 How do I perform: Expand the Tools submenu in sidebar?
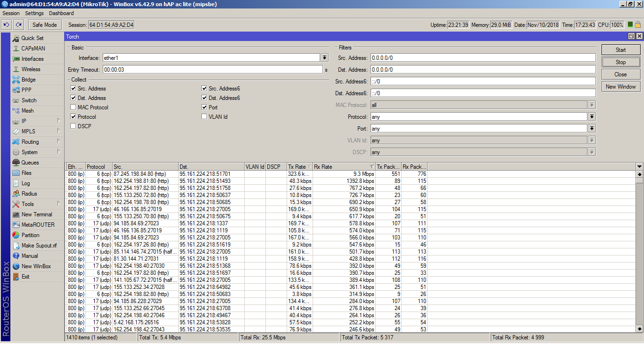click(59, 204)
